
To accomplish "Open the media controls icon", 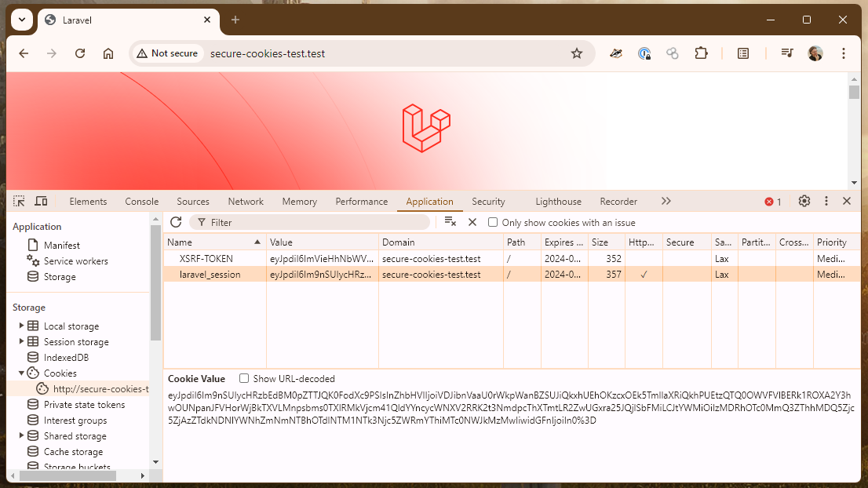I will point(786,53).
